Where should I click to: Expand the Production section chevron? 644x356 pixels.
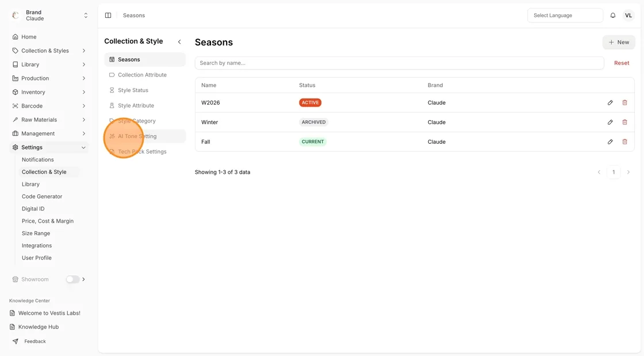click(x=84, y=78)
